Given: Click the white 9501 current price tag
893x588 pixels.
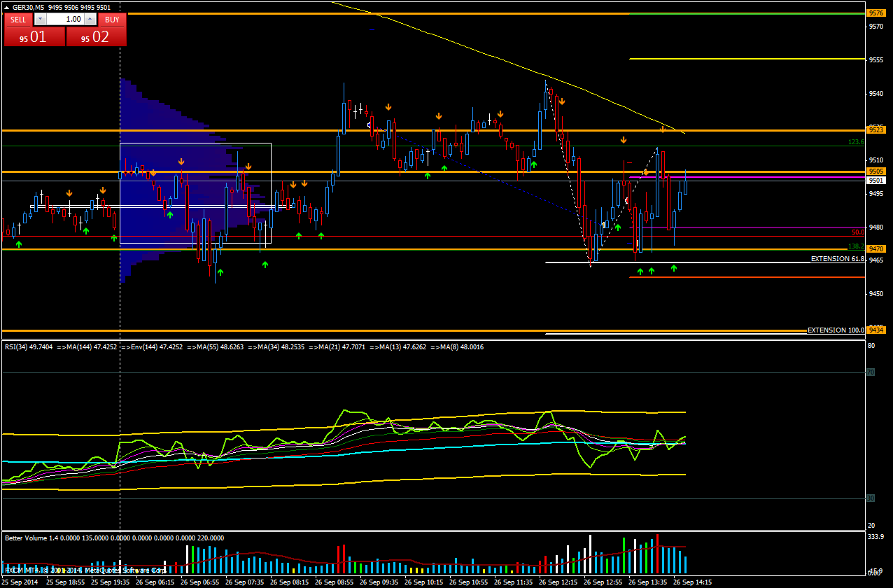Looking at the screenshot, I should [x=876, y=180].
